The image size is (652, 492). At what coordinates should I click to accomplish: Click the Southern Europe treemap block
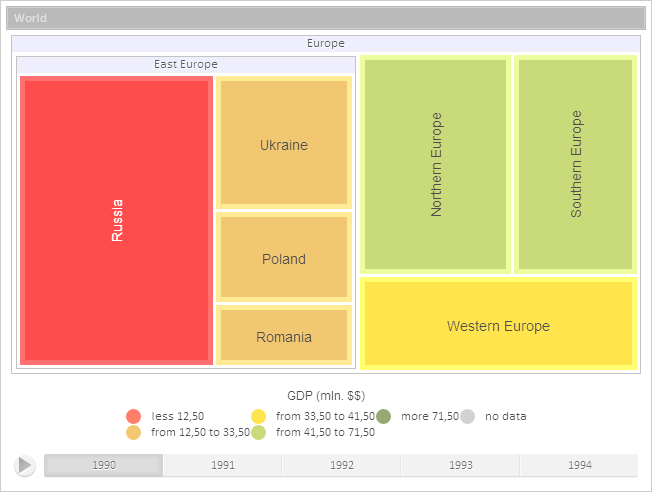(575, 165)
